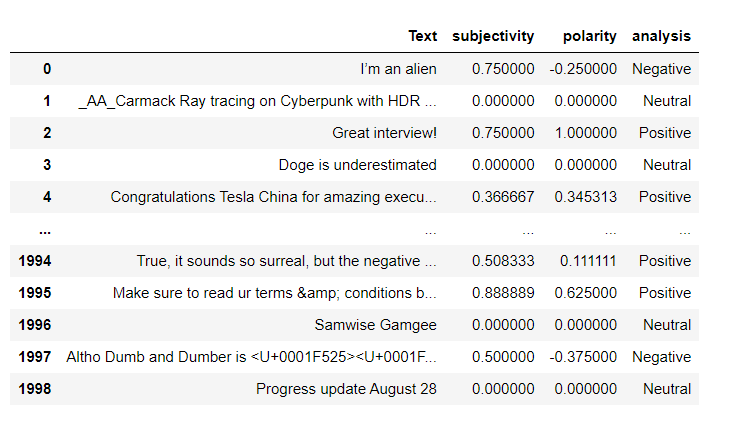Viewport: 730px width, 425px height.
Task: Click the Negative analysis label in row 0
Action: [x=661, y=69]
